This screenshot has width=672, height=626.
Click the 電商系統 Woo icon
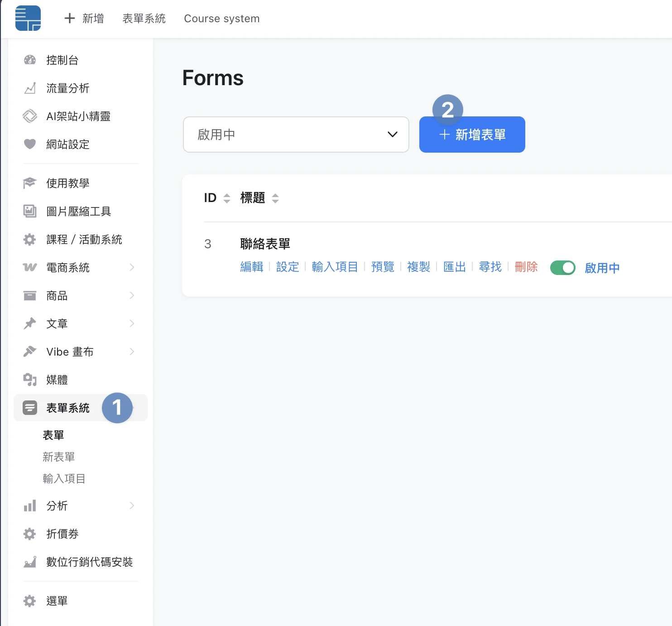pos(30,267)
